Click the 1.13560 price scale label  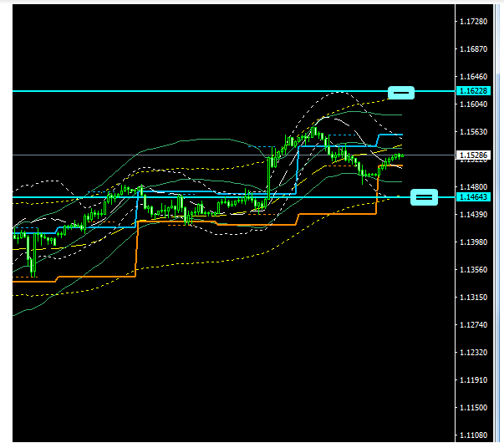click(x=473, y=270)
